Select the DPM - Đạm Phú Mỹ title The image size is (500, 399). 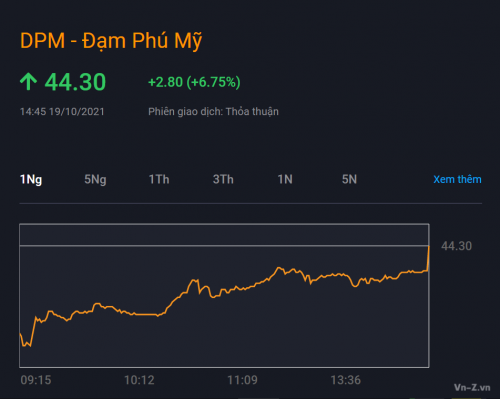[x=111, y=41]
